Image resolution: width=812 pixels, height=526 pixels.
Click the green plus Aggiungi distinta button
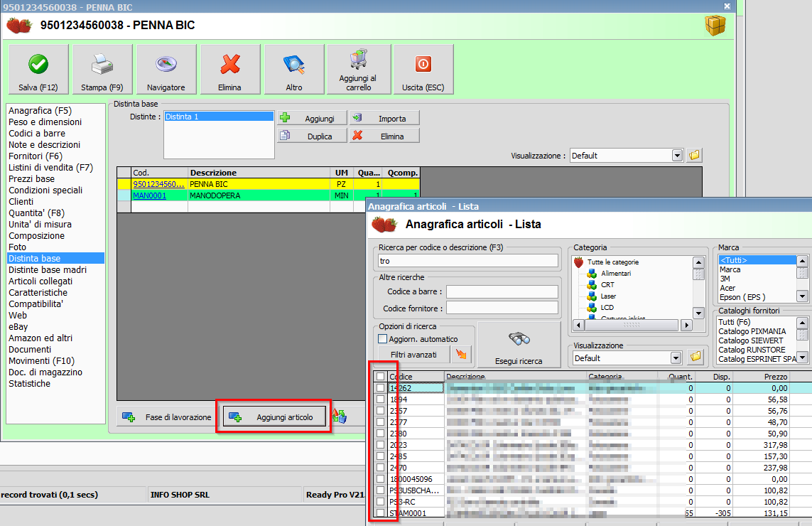(312, 118)
